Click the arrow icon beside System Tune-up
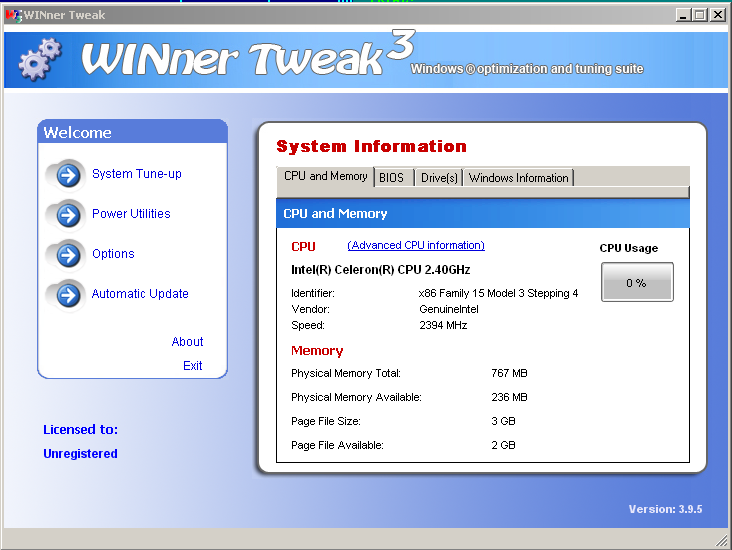The image size is (732, 550). coord(67,175)
